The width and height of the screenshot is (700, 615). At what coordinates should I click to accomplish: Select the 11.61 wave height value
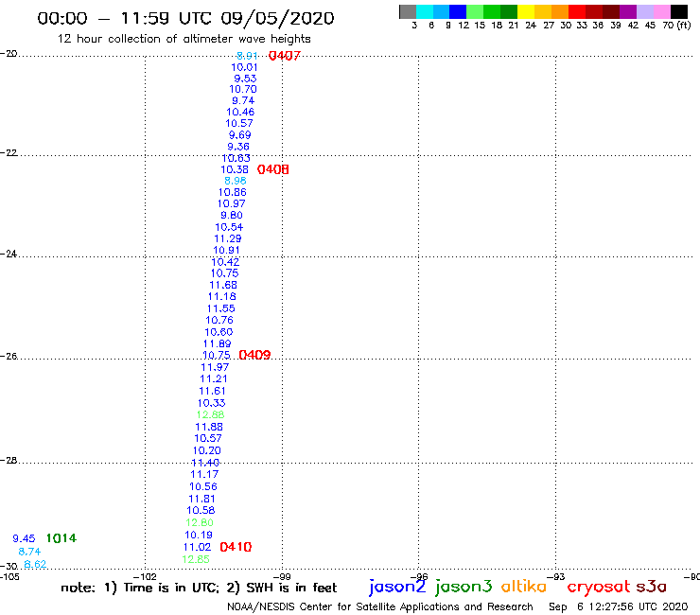(212, 392)
